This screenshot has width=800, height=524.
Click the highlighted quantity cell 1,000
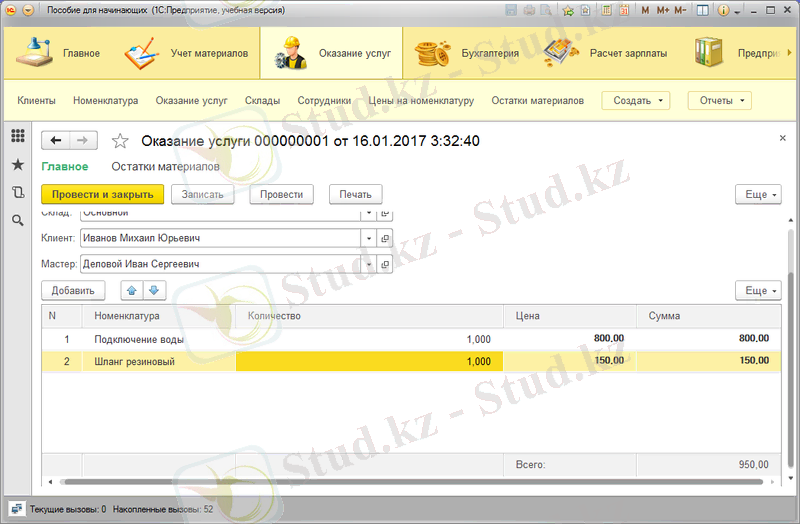coord(369,361)
